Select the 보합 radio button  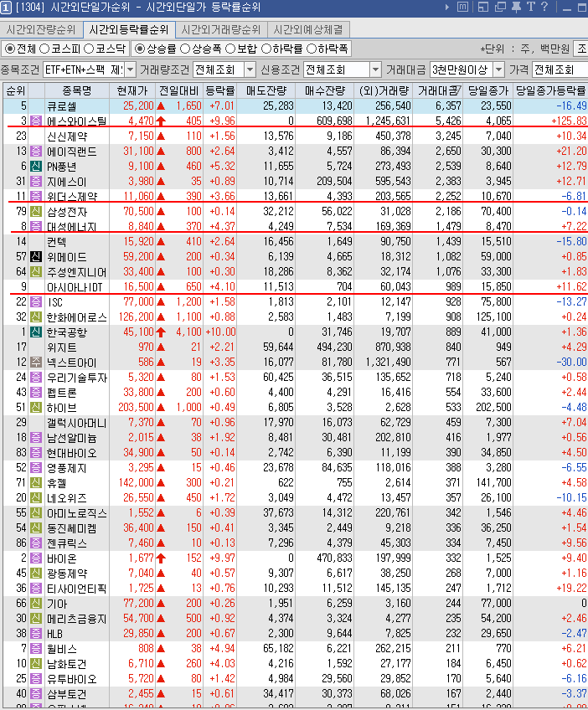pos(230,49)
